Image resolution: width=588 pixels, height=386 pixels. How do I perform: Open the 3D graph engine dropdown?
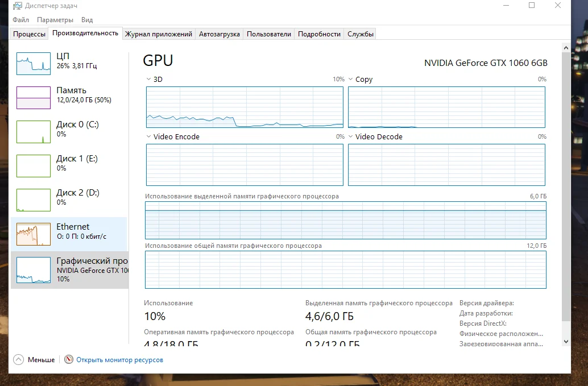point(149,80)
